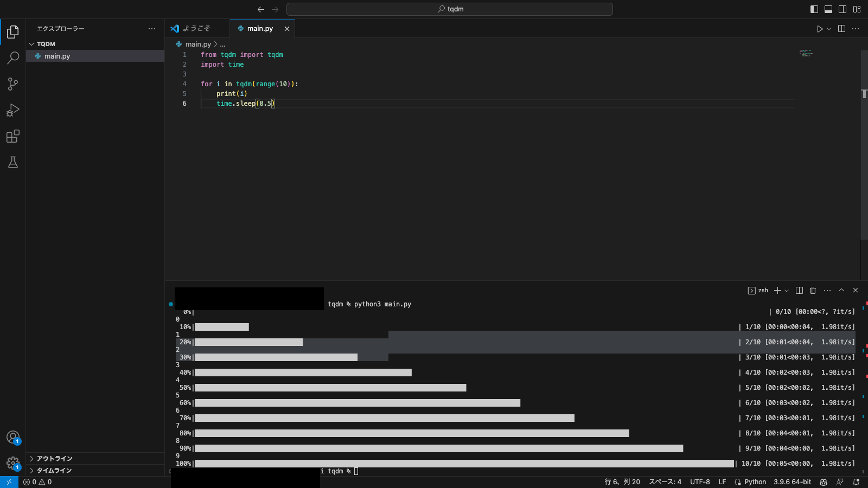Open the Search view in the Activity Bar
868x488 pixels.
tap(13, 57)
